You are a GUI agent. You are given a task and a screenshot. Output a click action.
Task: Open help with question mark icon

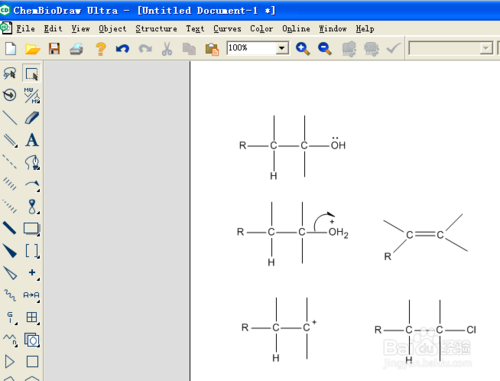(x=100, y=49)
